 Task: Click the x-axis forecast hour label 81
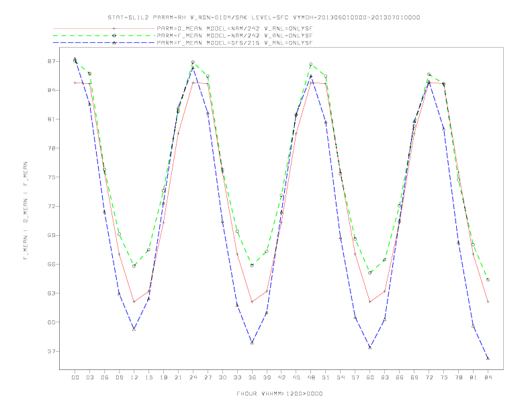[474, 377]
